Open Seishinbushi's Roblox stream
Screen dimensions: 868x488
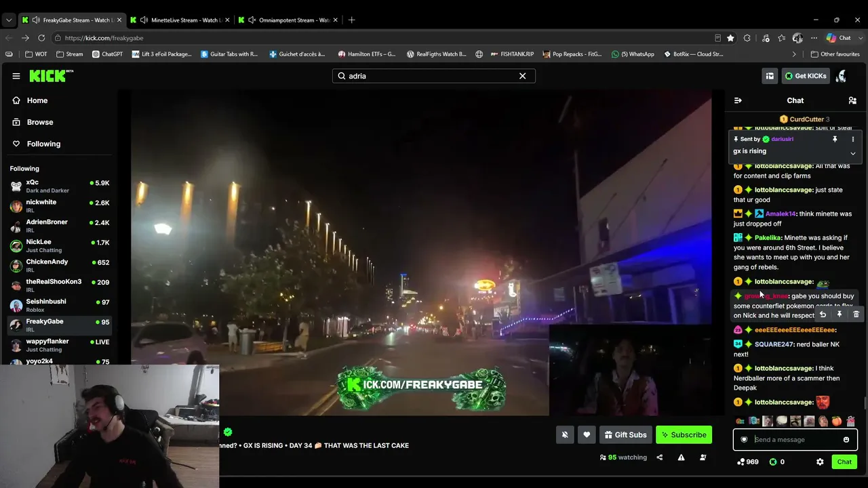(x=60, y=305)
